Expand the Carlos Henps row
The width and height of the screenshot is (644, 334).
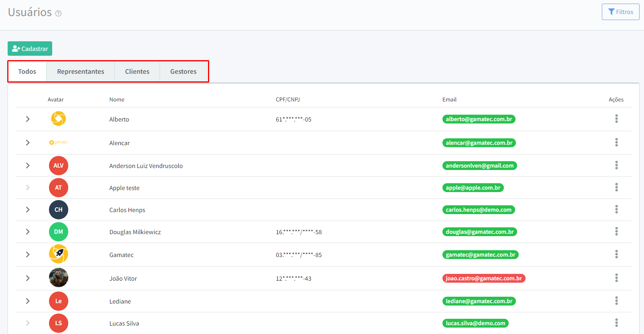pyautogui.click(x=28, y=210)
